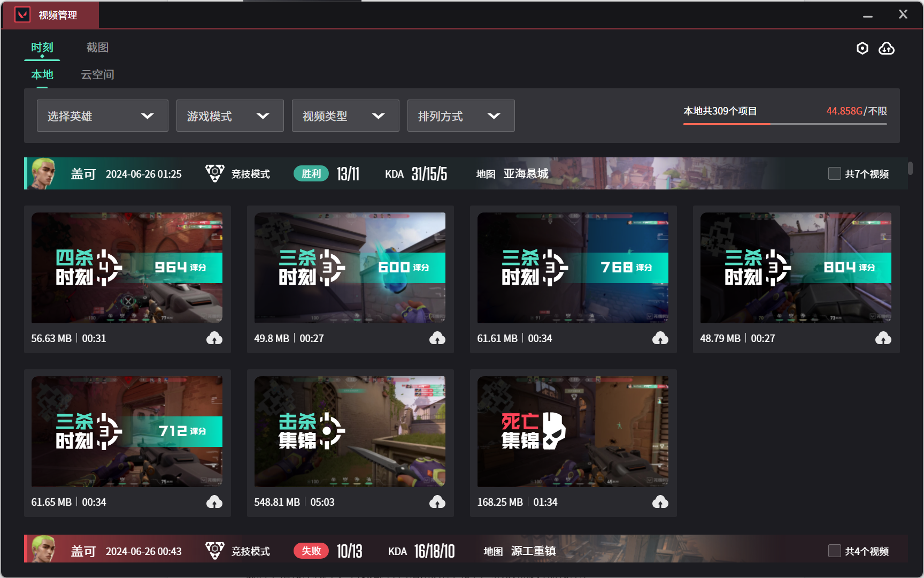Click the 源工重镇 map name
This screenshot has width=924, height=578.
[533, 551]
